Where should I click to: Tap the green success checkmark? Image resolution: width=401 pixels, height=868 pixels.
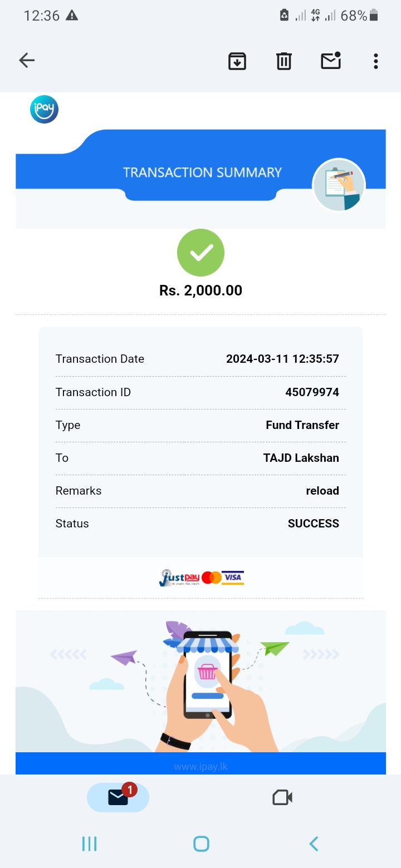[200, 253]
